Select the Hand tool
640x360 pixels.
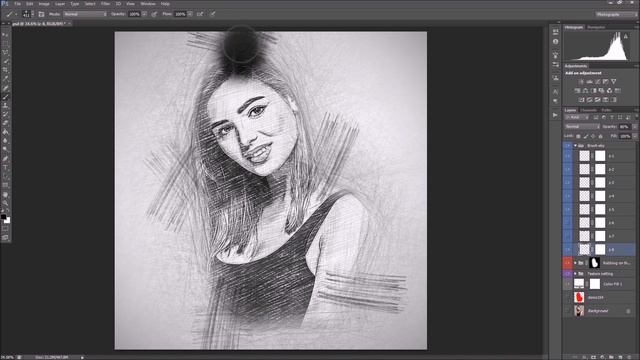[x=5, y=194]
